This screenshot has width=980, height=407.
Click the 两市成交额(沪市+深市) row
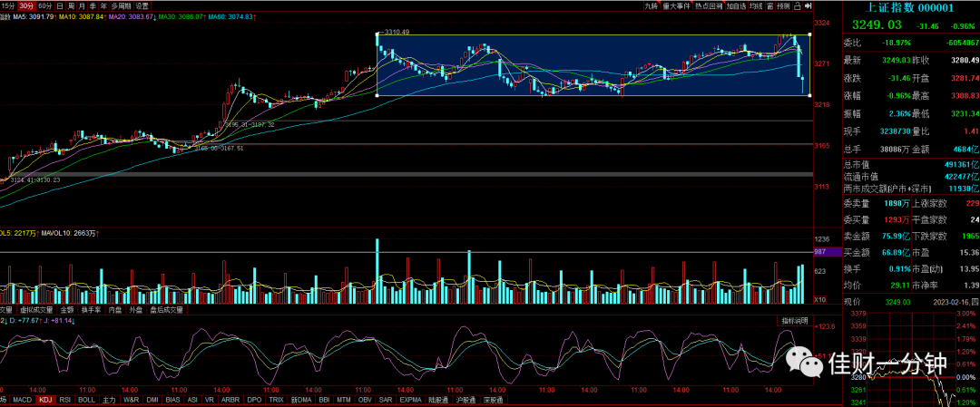coord(911,188)
